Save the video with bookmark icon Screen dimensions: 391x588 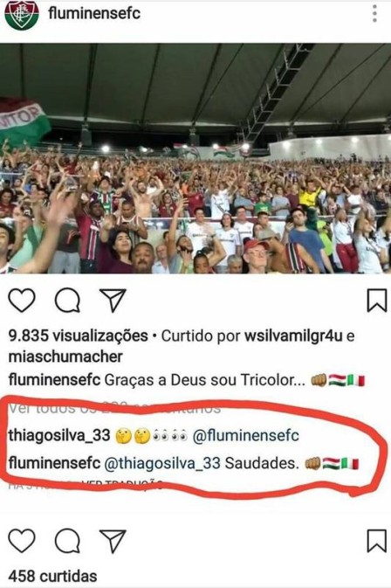pos(376,300)
